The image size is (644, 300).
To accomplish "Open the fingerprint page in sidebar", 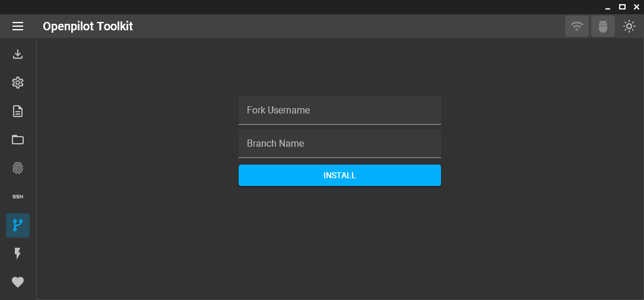I will click(x=18, y=168).
